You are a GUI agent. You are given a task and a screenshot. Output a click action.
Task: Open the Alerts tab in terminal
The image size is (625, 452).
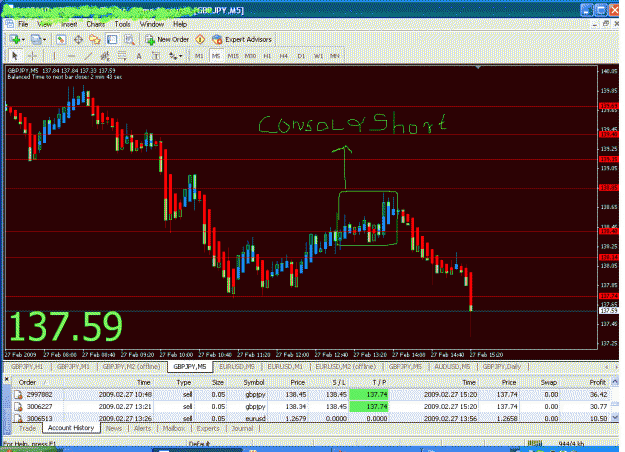point(142,428)
